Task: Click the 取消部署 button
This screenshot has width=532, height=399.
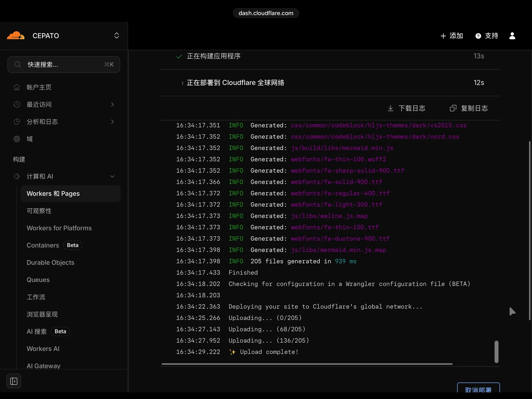Action: [478, 390]
